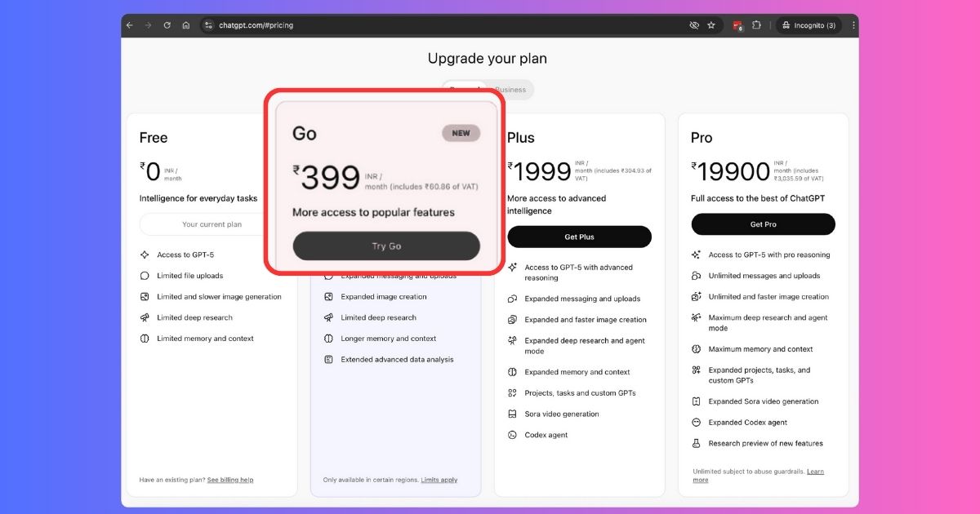Switch to the Business plans tab
980x514 pixels.
(510, 90)
